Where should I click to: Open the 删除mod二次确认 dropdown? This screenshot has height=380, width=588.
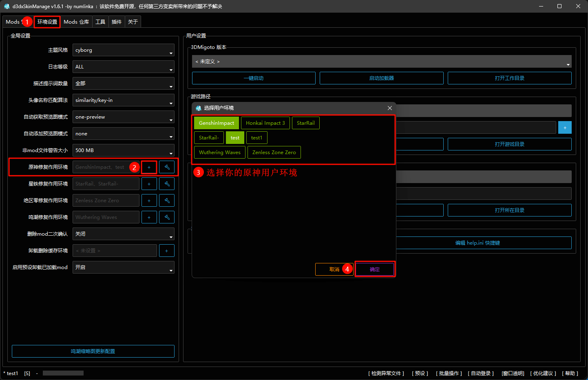(124, 234)
